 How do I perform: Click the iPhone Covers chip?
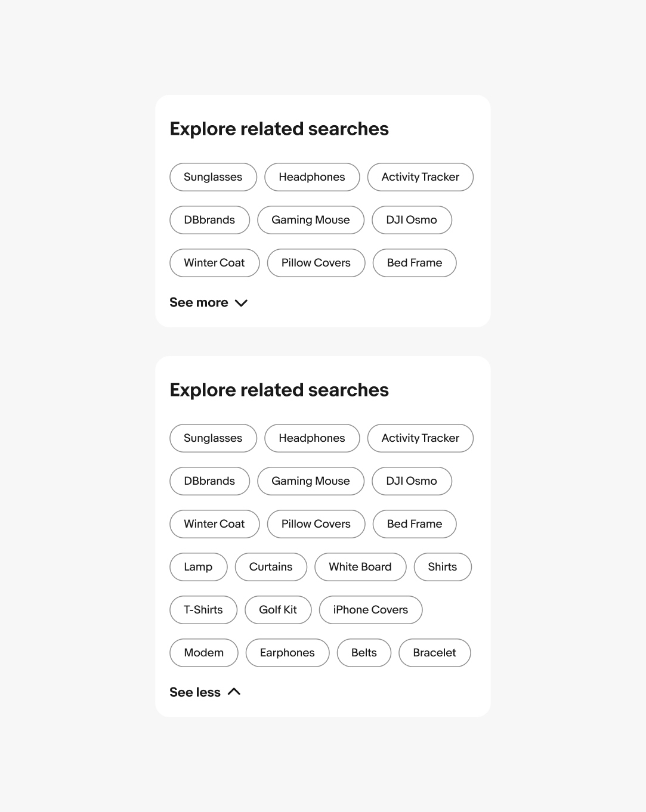[370, 610]
